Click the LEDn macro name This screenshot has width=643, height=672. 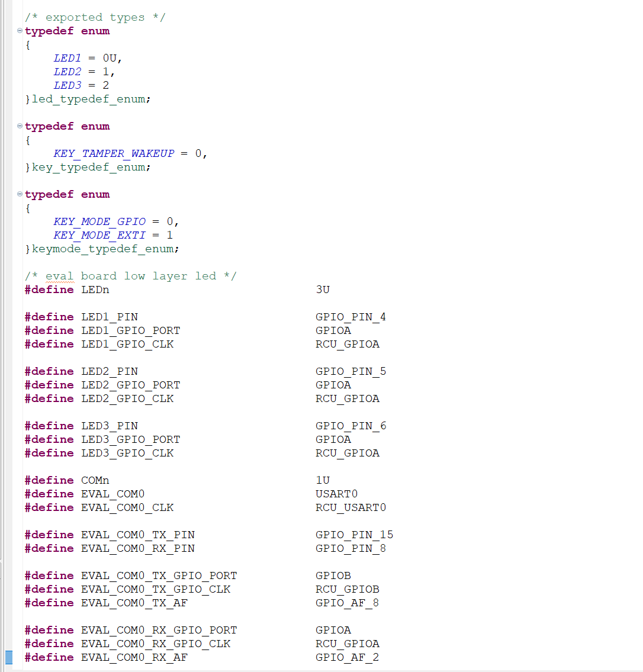(x=95, y=290)
